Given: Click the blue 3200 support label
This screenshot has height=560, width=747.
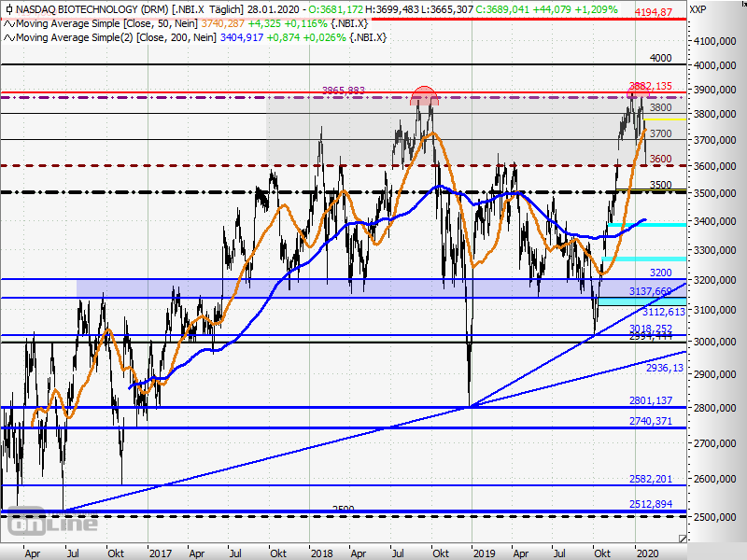Looking at the screenshot, I should 661,273.
